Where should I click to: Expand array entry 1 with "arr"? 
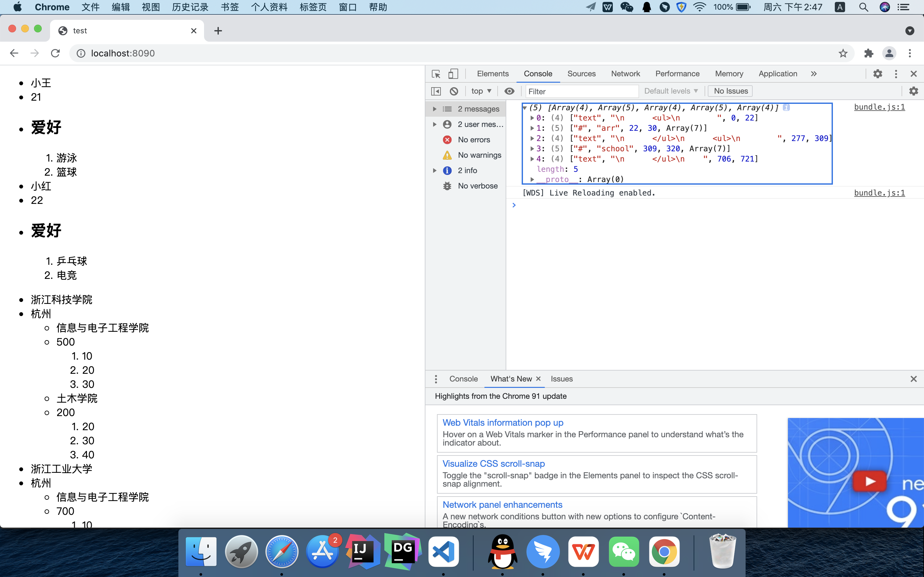click(532, 128)
